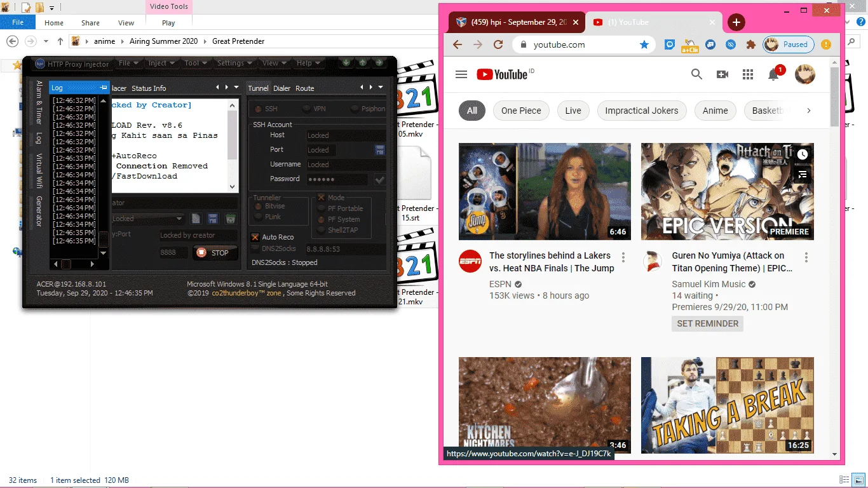Click the STOP button
This screenshot has height=488, width=868.
(215, 253)
